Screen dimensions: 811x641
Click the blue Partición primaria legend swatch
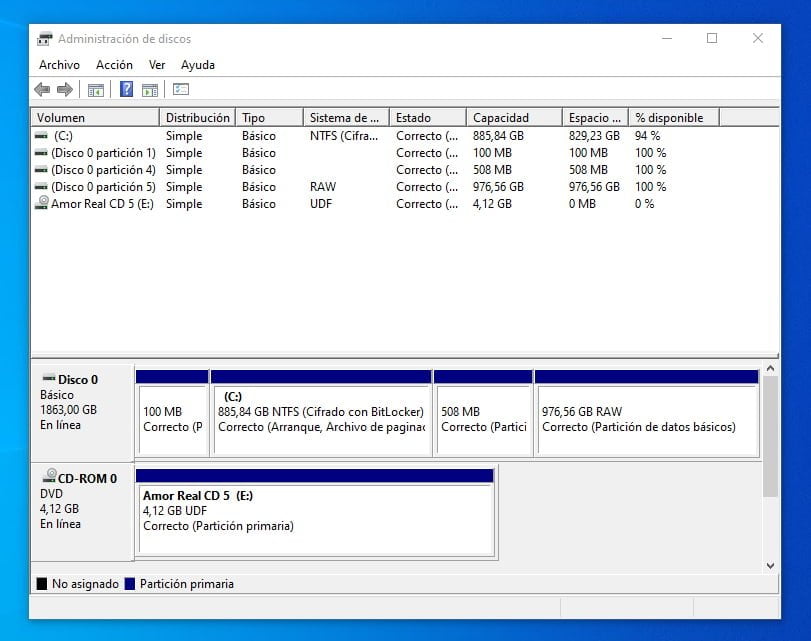click(130, 584)
